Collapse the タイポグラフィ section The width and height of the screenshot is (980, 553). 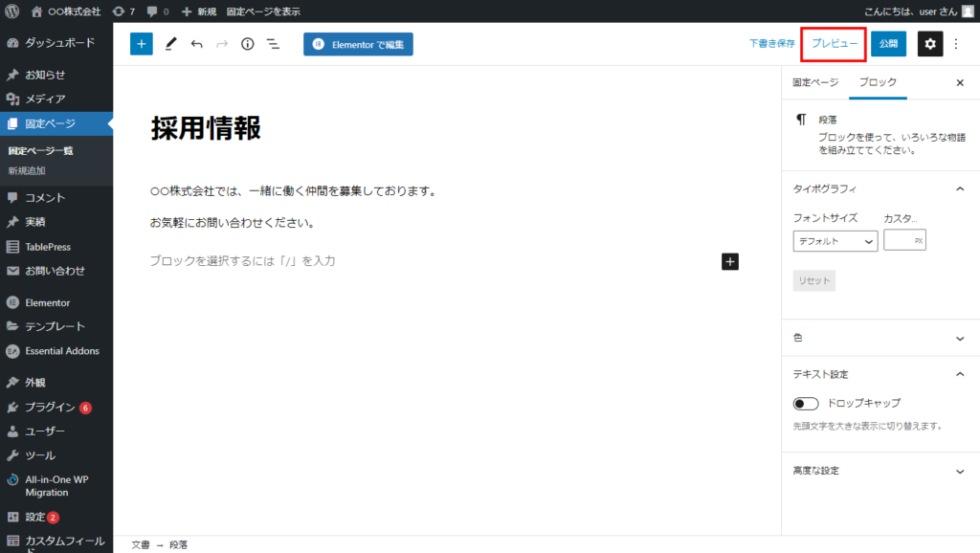960,189
